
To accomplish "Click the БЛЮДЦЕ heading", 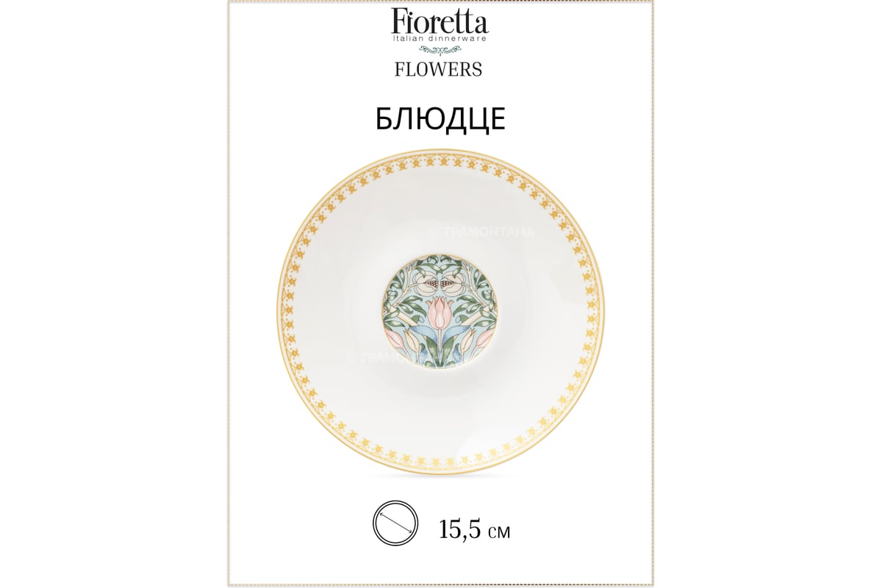I will (440, 118).
